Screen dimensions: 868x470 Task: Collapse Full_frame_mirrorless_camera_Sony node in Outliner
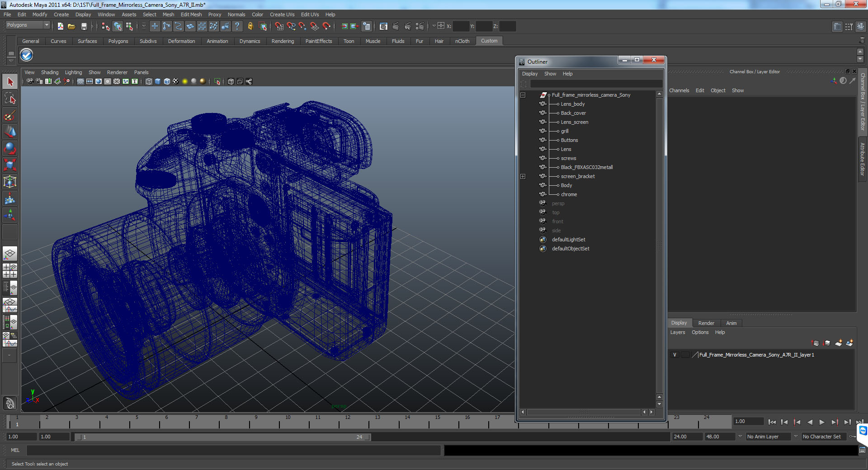(523, 95)
